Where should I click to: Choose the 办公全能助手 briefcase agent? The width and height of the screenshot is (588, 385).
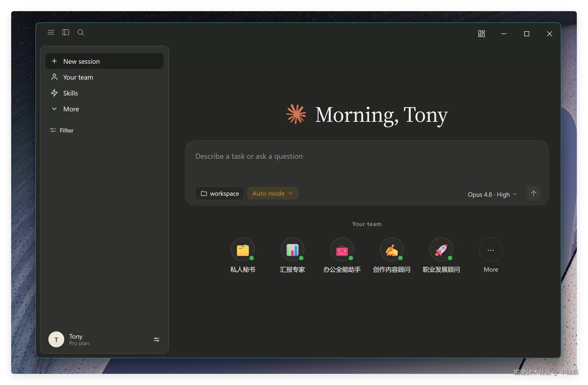(342, 250)
